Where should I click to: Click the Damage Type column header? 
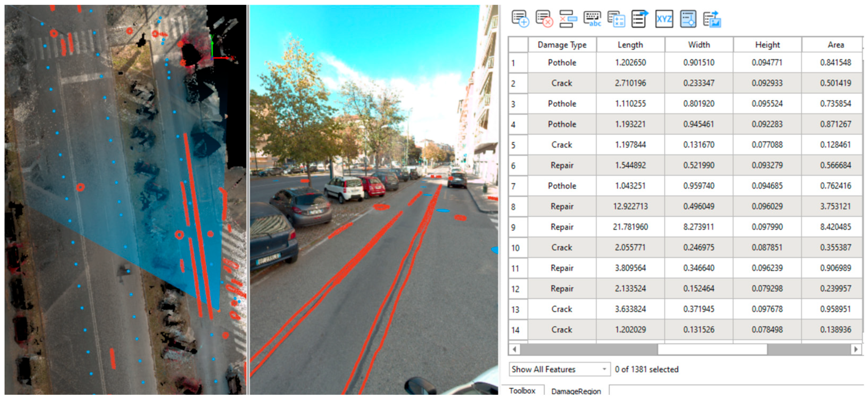coord(562,45)
